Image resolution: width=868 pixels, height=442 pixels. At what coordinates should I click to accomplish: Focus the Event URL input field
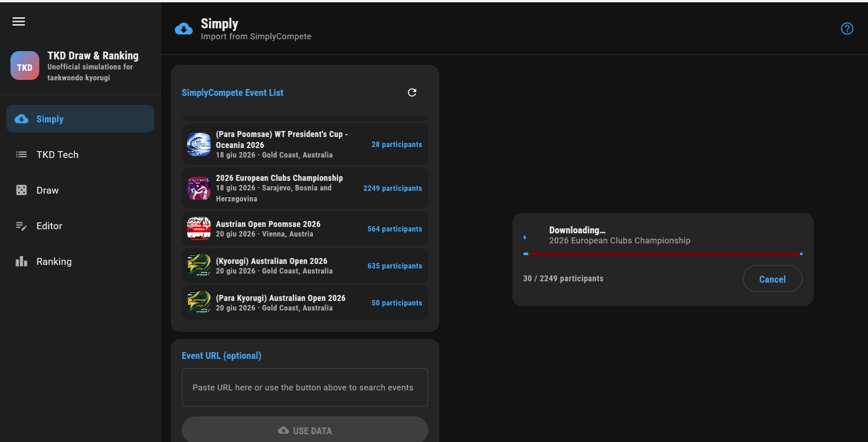coord(305,387)
